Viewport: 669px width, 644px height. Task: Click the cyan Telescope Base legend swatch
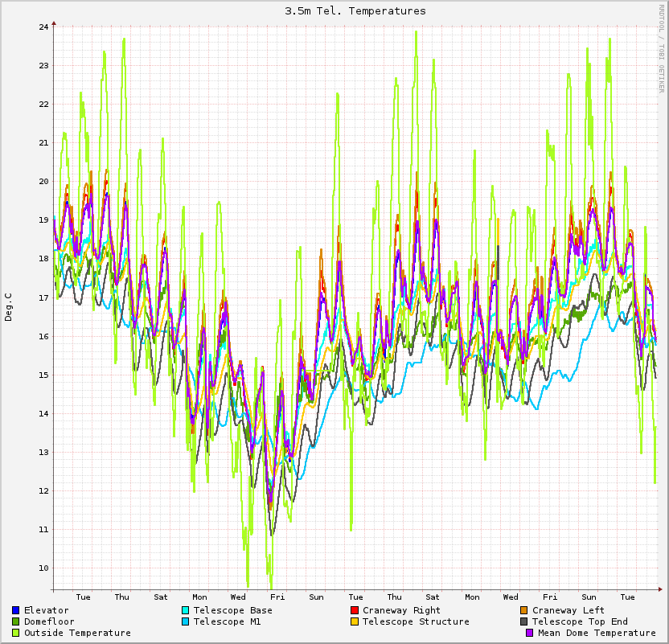(186, 610)
